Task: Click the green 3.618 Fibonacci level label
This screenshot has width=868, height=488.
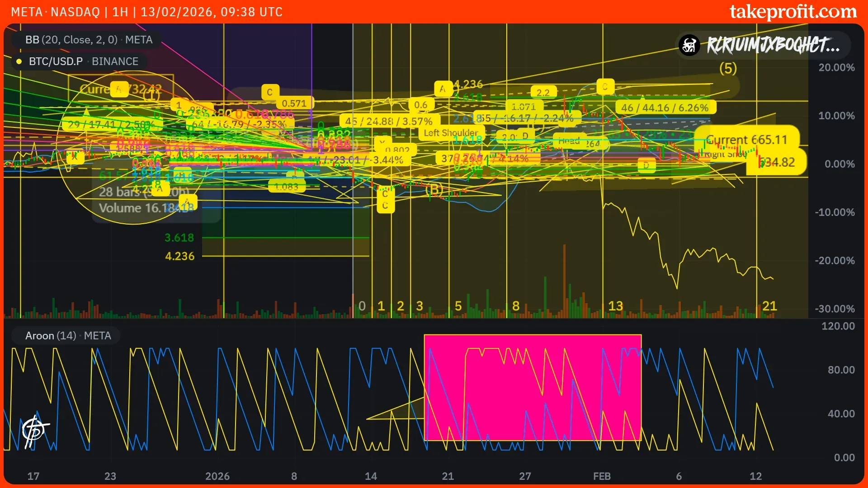Action: pyautogui.click(x=179, y=238)
